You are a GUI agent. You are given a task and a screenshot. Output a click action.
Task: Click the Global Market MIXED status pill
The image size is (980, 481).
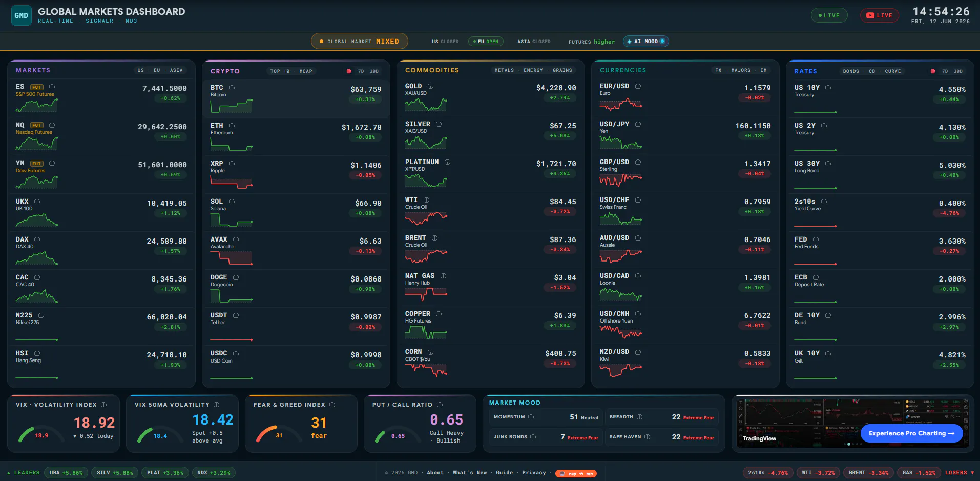[360, 42]
